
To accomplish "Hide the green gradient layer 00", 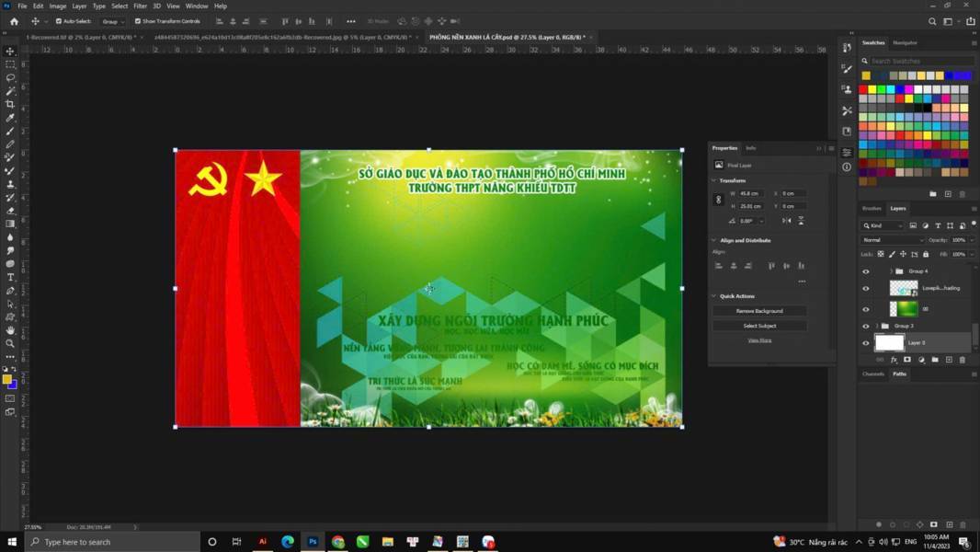I will pos(866,309).
